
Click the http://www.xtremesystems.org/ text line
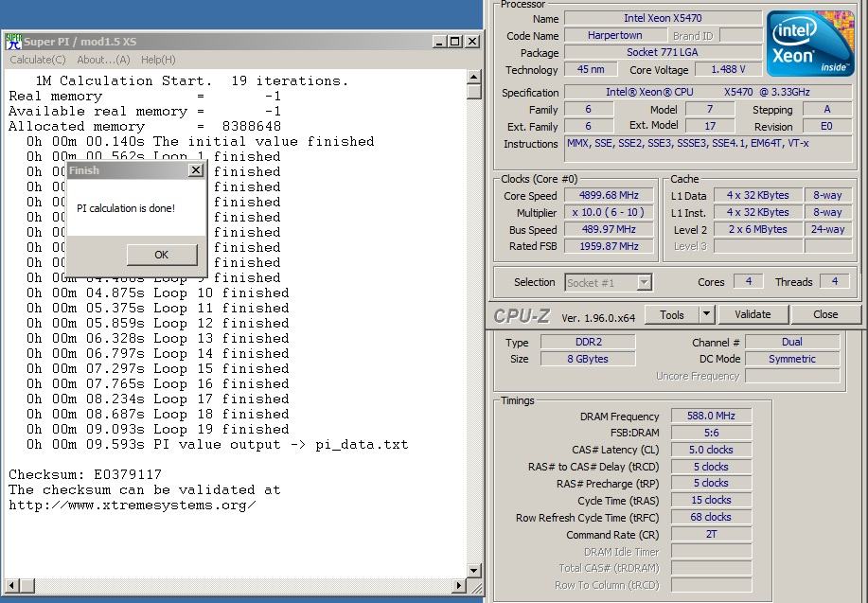click(x=133, y=505)
